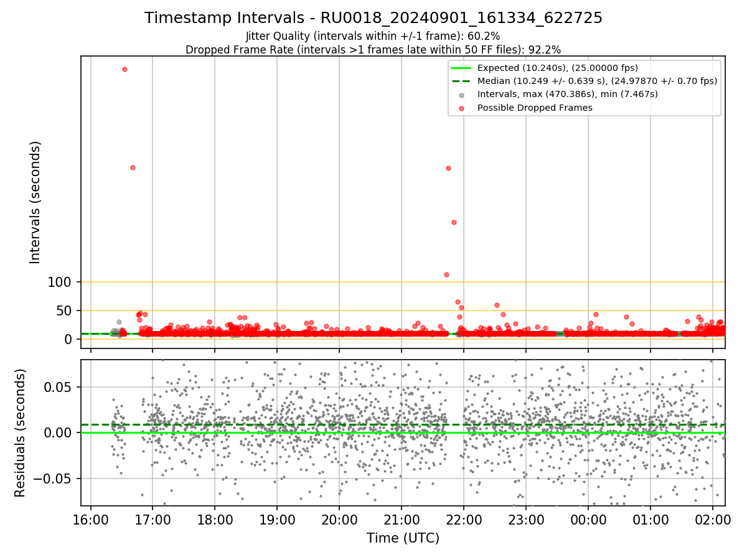Click the '0.00' residuals tick label
The width and height of the screenshot is (747, 560).
pos(58,433)
